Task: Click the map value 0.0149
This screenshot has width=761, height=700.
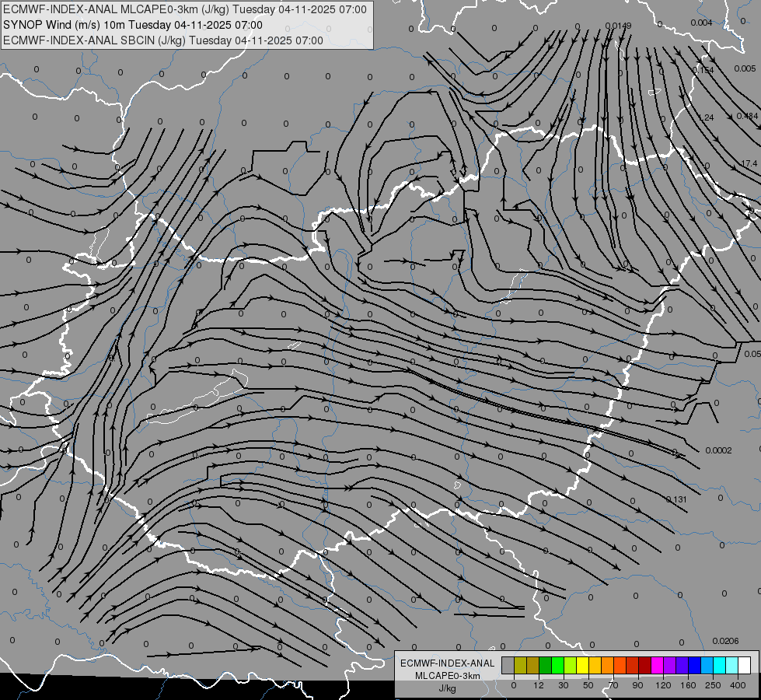Action: point(618,26)
